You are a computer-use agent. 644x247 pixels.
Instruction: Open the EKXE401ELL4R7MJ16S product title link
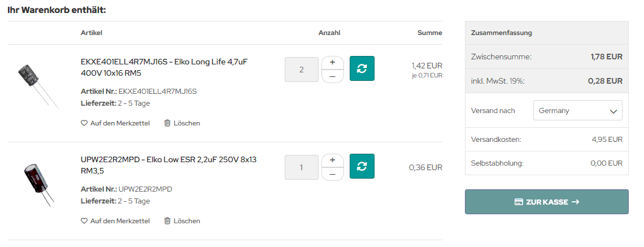164,67
